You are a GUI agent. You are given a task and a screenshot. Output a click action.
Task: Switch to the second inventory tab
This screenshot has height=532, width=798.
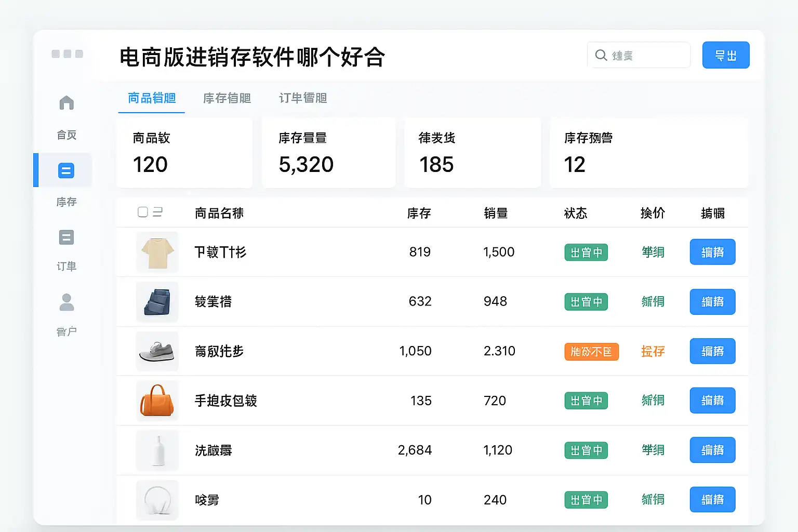227,98
